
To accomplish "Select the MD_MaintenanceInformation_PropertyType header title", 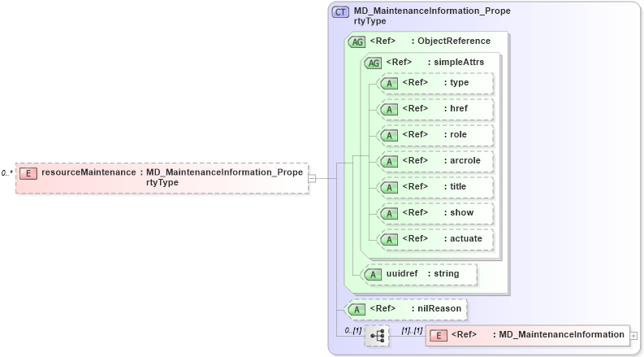I will 432,15.
